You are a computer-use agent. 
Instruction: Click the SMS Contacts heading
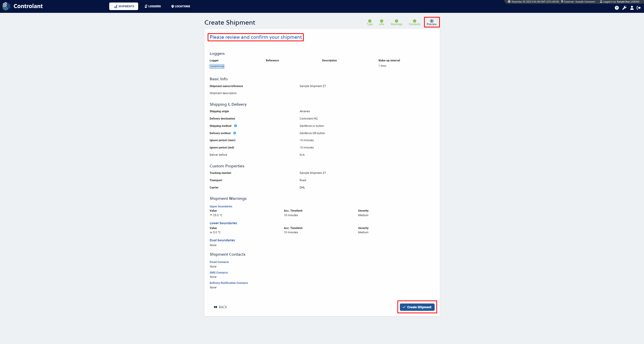point(219,273)
